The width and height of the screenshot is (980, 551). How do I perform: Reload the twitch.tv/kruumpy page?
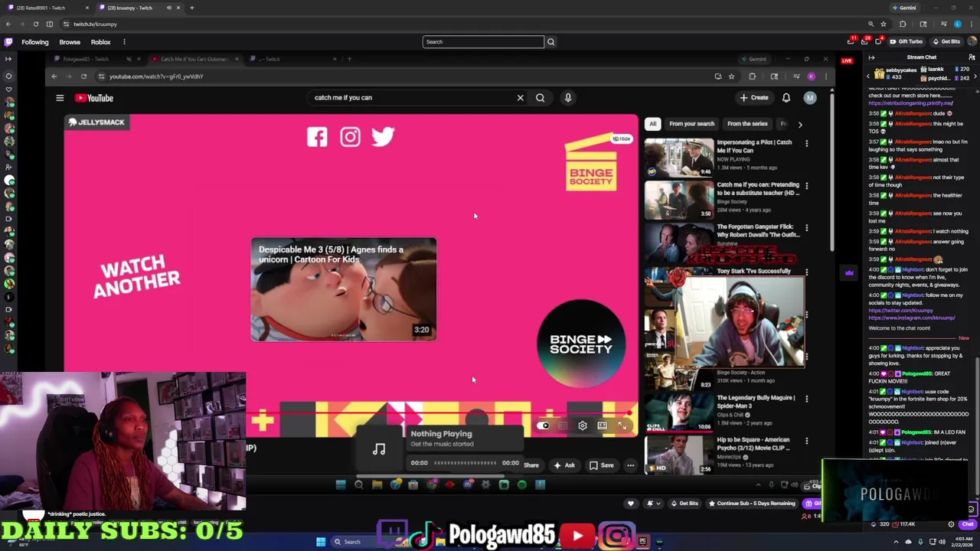pyautogui.click(x=35, y=24)
